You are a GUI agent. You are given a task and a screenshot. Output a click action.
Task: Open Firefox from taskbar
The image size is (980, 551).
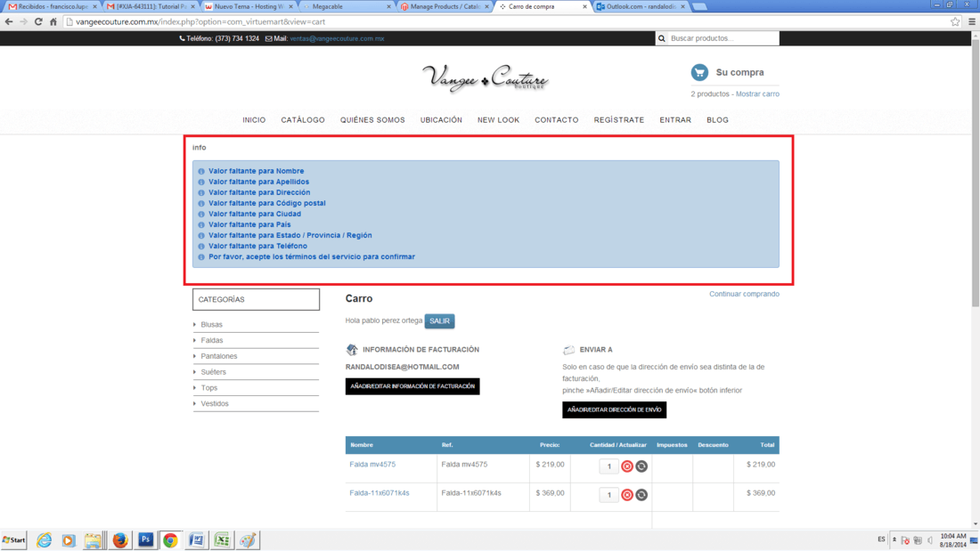pyautogui.click(x=120, y=540)
